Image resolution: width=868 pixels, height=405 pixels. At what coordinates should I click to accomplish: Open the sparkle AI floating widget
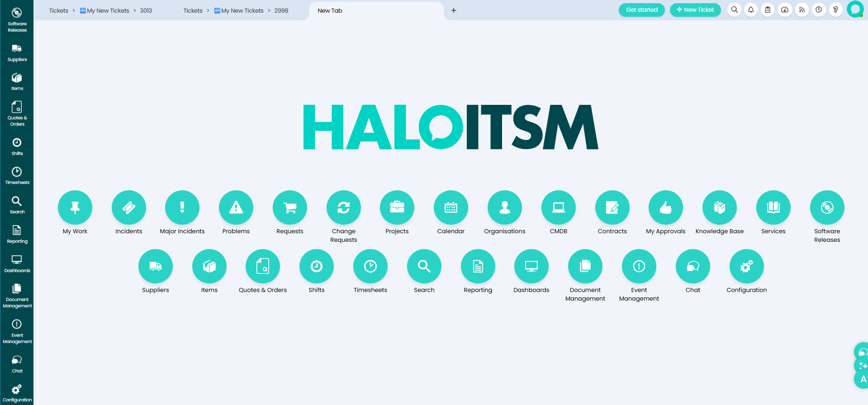click(862, 365)
